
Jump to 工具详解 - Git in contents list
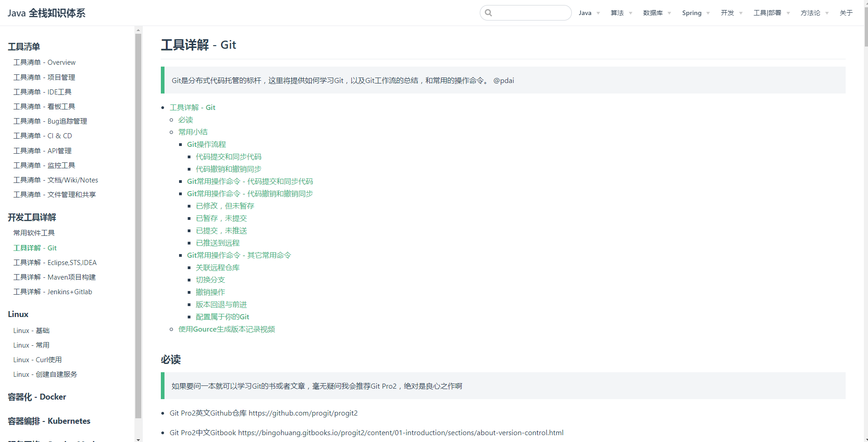tap(193, 107)
